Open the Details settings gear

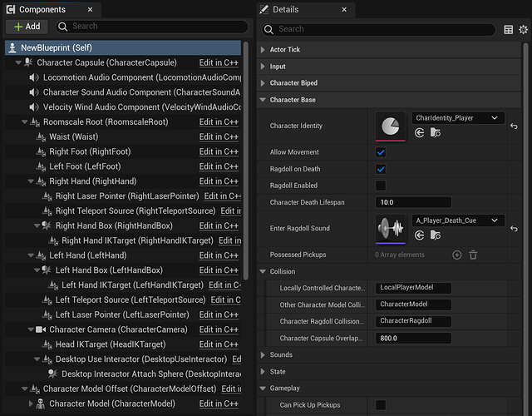524,29
